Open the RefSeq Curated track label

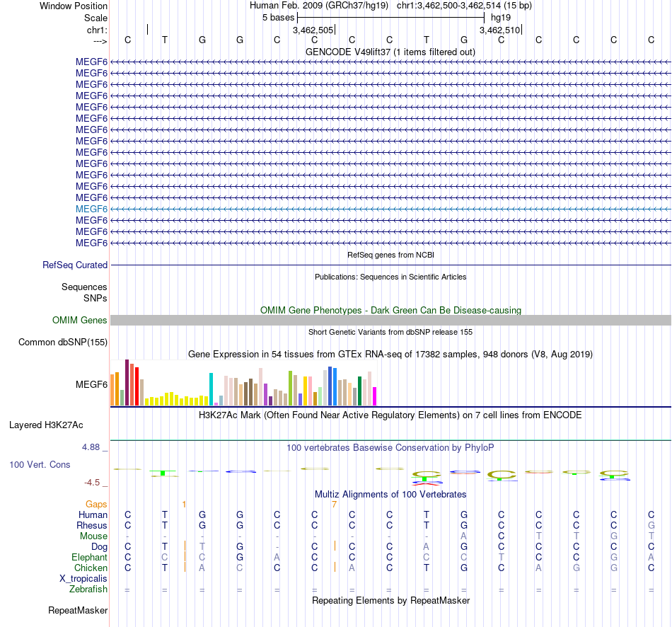tap(74, 265)
